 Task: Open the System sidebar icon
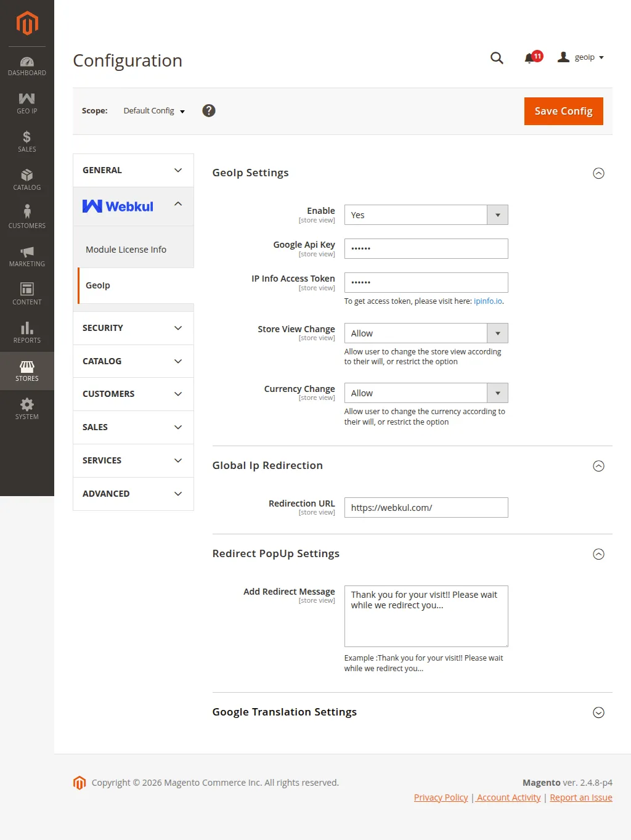click(x=27, y=409)
